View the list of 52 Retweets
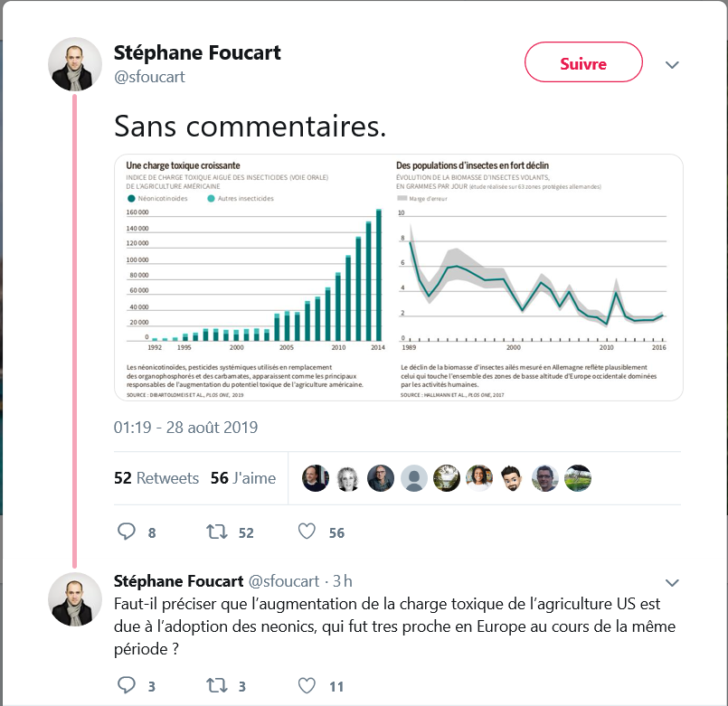This screenshot has width=728, height=706. (x=156, y=478)
